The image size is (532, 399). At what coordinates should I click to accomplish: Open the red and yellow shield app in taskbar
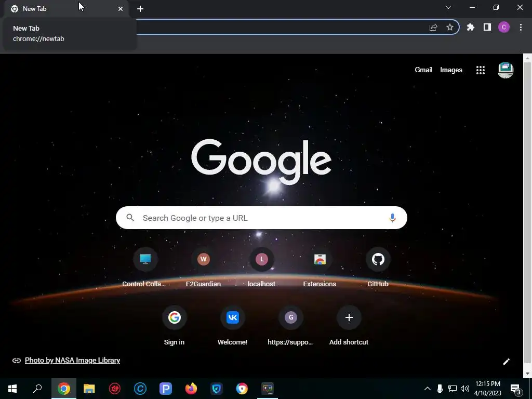point(242,389)
